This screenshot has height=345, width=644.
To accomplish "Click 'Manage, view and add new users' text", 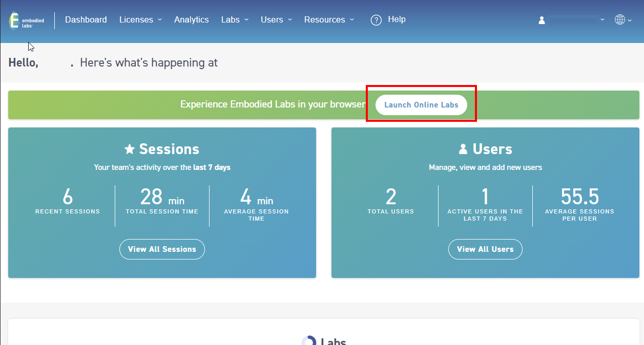I will [x=485, y=167].
